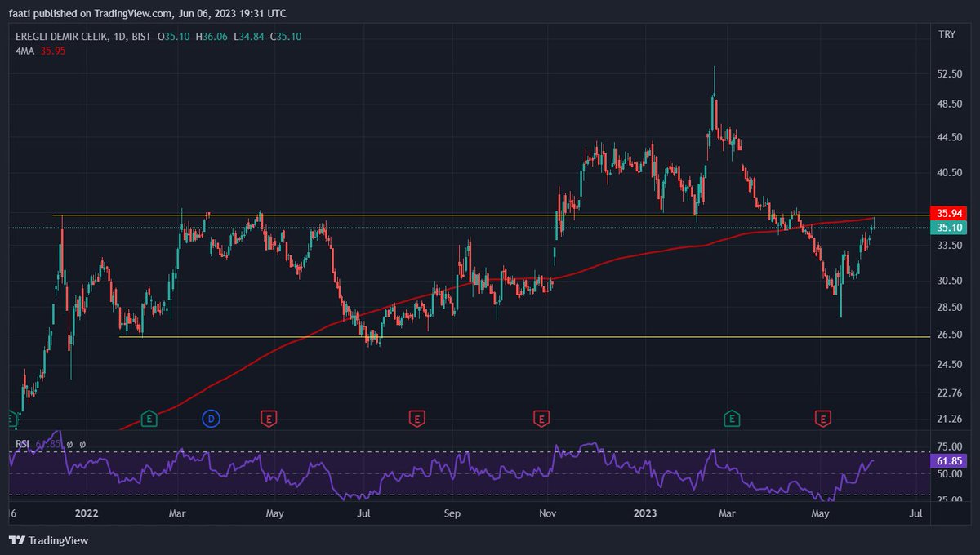
Task: Open the red earnings marker dated May 2023
Action: [x=822, y=419]
